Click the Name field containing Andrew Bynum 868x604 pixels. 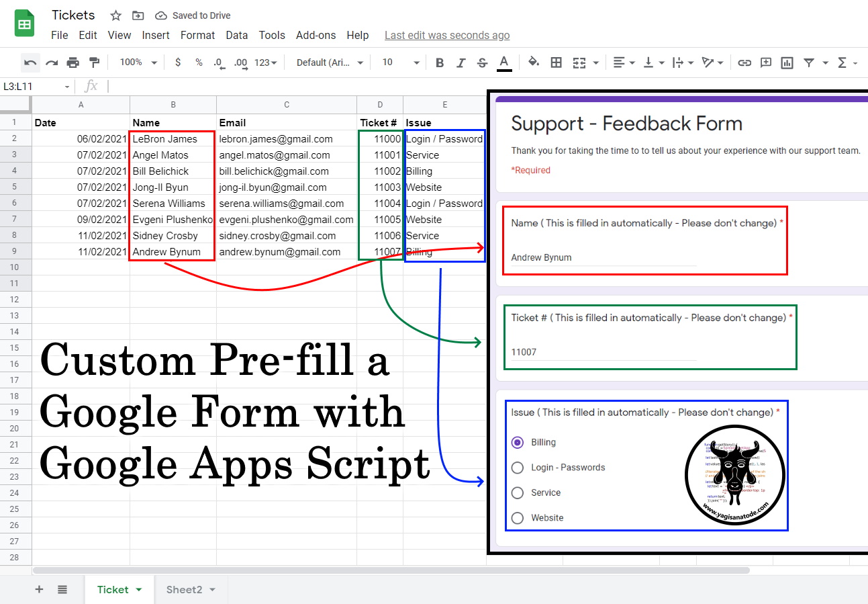(604, 258)
